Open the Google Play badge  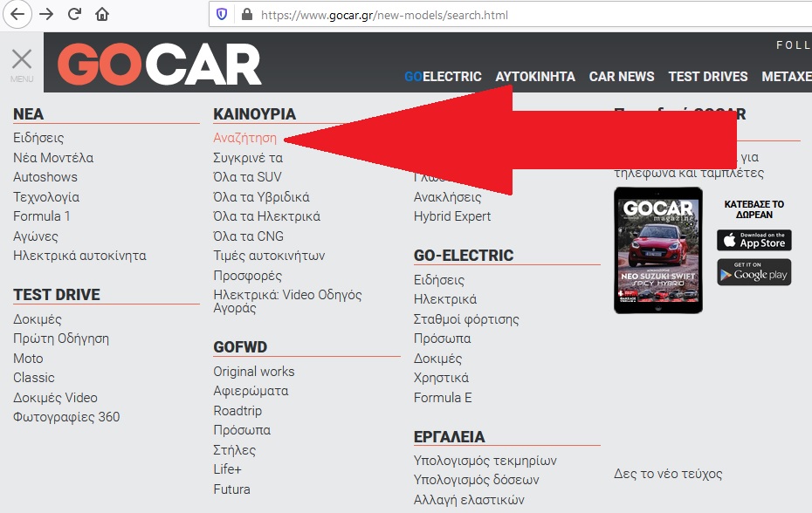pyautogui.click(x=754, y=272)
